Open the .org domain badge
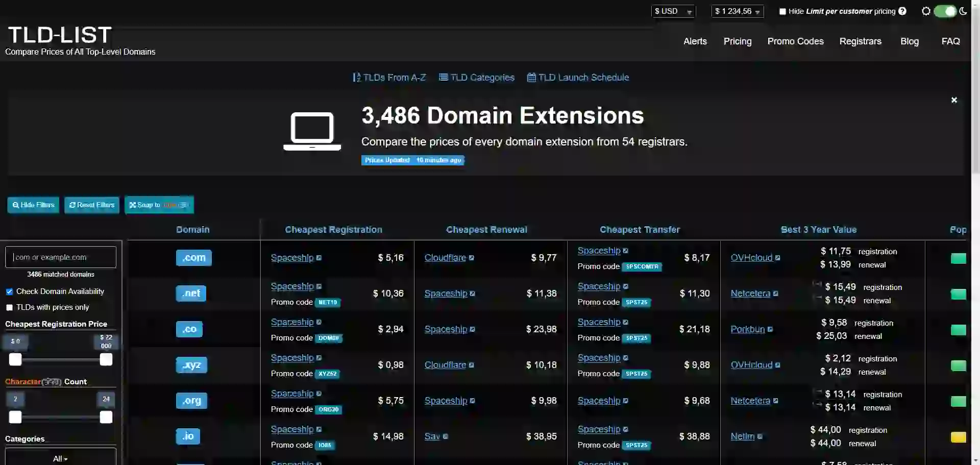The width and height of the screenshot is (980, 465). click(191, 401)
